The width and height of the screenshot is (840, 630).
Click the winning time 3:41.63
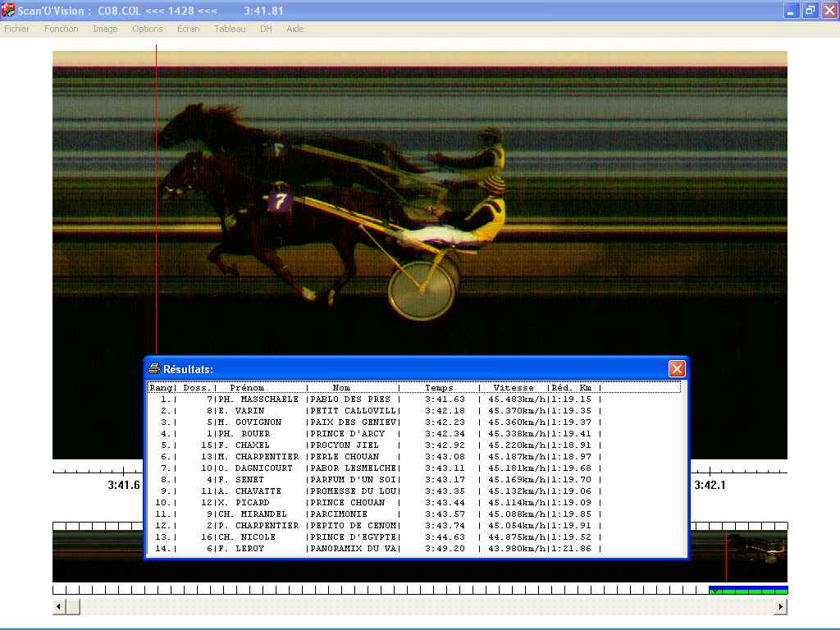445,399
